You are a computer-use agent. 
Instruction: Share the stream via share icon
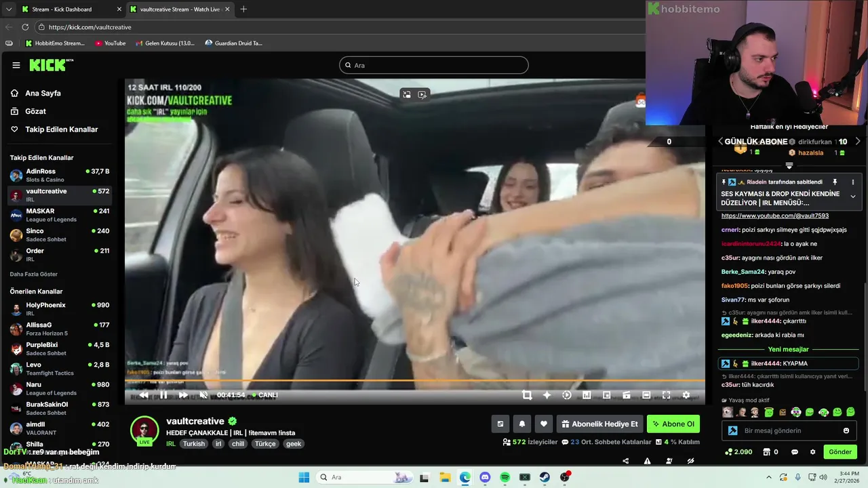tap(625, 461)
